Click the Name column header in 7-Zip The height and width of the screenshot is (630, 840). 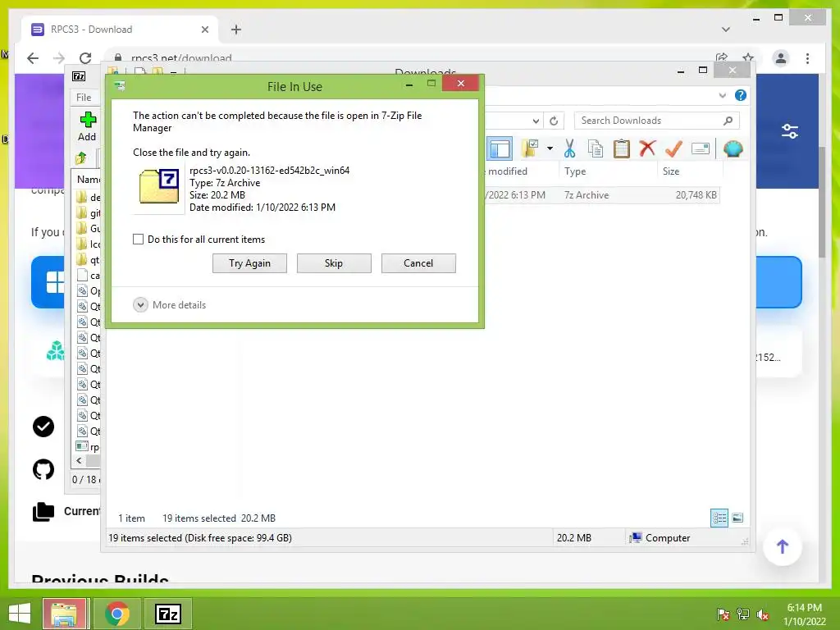tap(88, 179)
